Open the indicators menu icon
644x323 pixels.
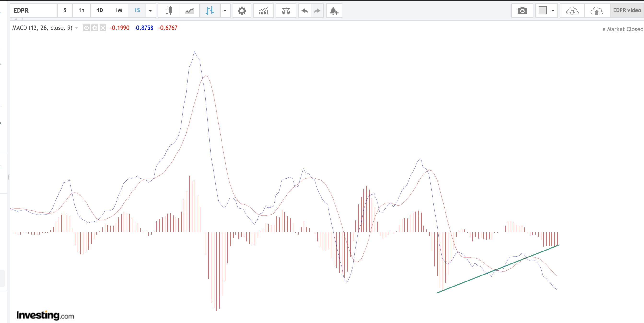coord(263,11)
